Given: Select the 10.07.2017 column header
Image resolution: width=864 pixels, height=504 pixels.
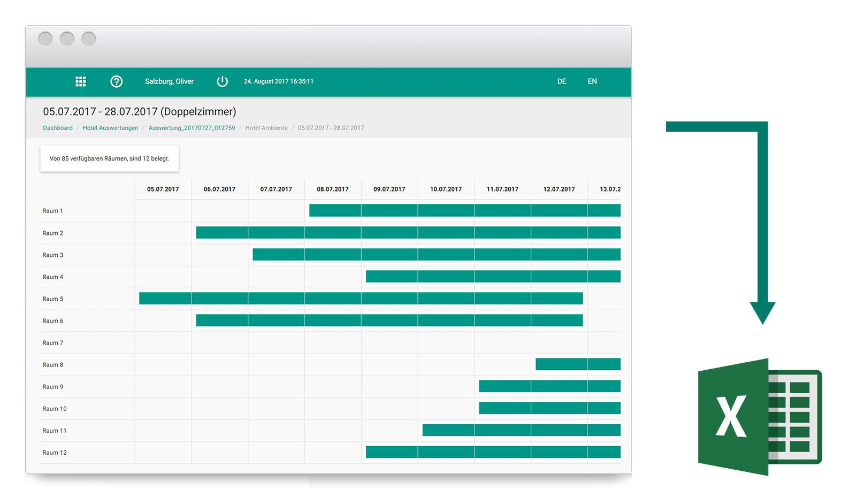Looking at the screenshot, I should point(446,189).
